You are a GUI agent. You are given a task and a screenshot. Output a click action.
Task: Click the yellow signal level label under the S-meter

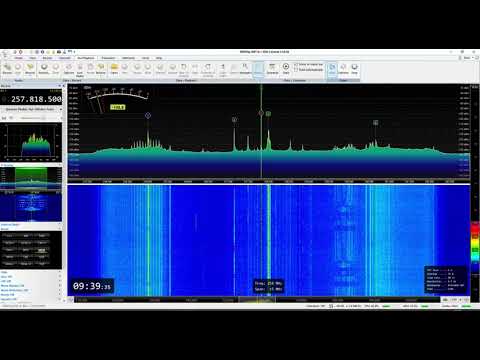pos(118,107)
